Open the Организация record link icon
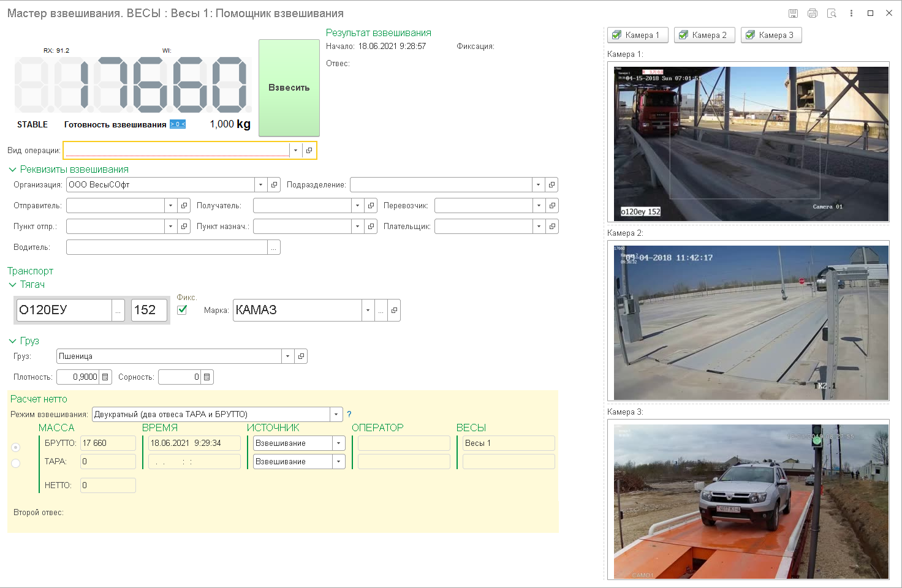902x588 pixels. click(275, 185)
